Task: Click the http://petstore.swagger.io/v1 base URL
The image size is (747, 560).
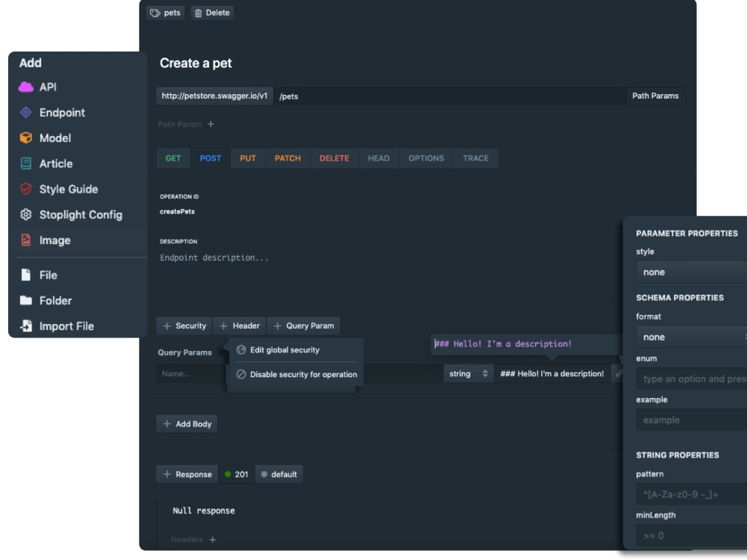Action: pos(214,96)
